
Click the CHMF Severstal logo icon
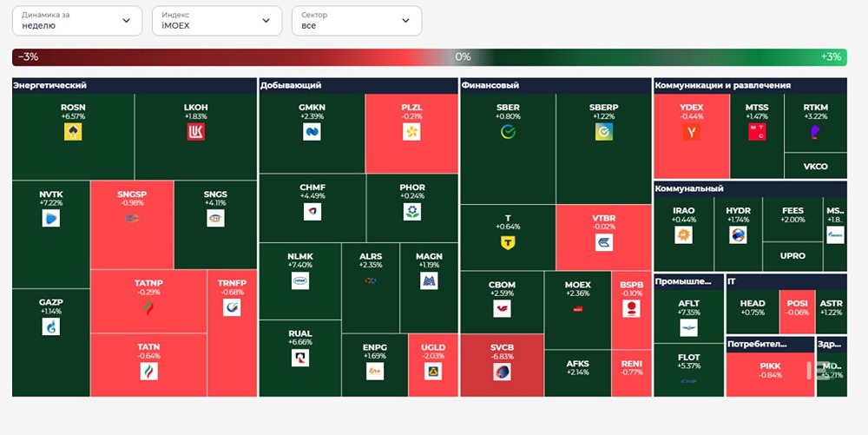[312, 211]
